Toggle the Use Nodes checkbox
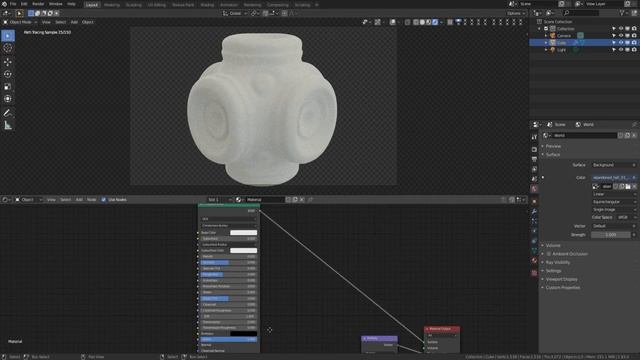This screenshot has height=360, width=640. pyautogui.click(x=104, y=200)
